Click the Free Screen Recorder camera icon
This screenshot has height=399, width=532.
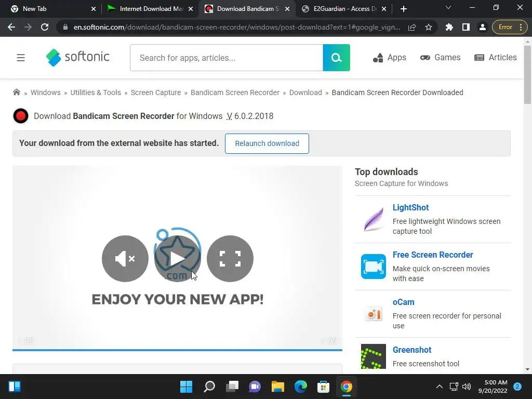point(373,267)
